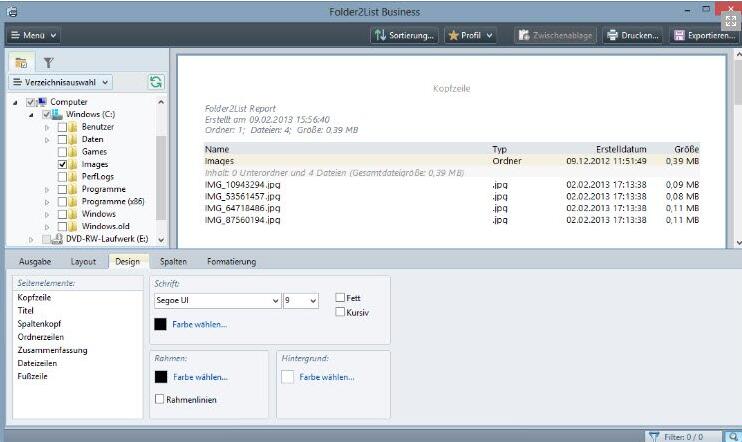
Task: Select Dateizeilen page element
Action: click(x=37, y=363)
